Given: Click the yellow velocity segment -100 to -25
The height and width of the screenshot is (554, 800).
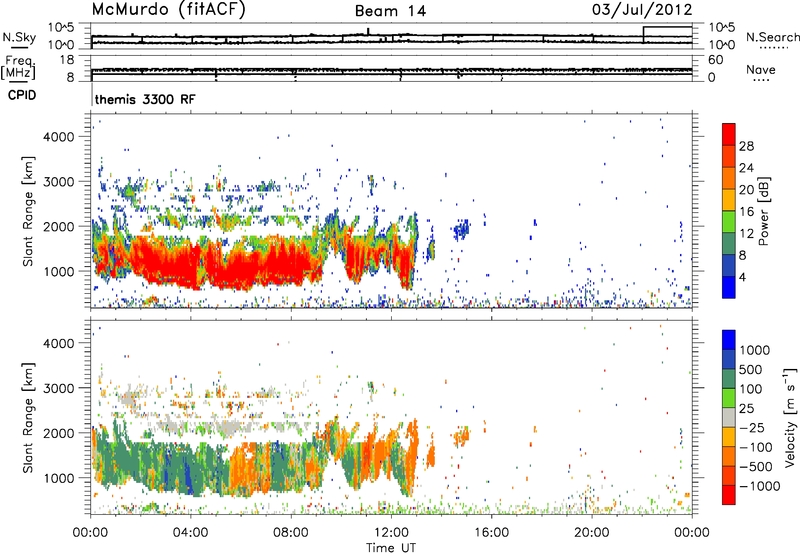Looking at the screenshot, I should [729, 437].
